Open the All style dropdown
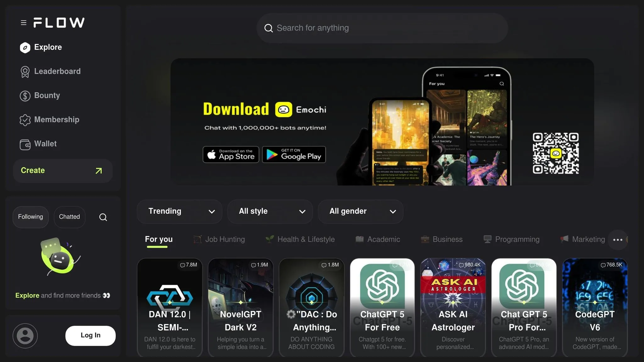The image size is (644, 362). tap(270, 211)
